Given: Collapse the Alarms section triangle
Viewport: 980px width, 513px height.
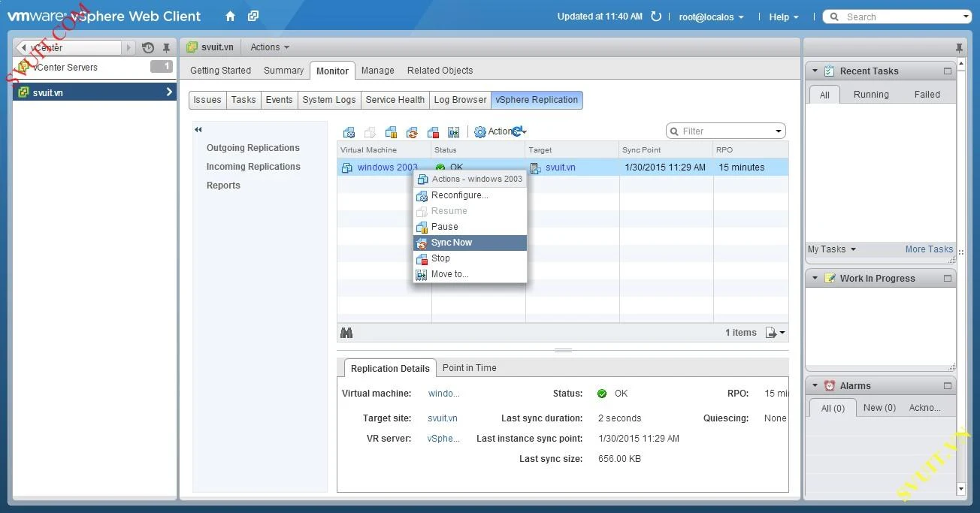Looking at the screenshot, I should 814,386.
